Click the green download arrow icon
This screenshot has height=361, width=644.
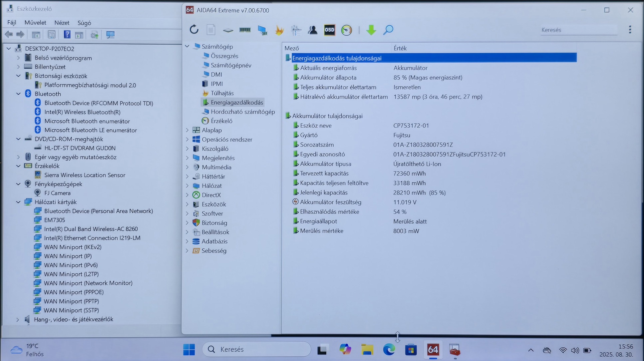[x=371, y=30]
